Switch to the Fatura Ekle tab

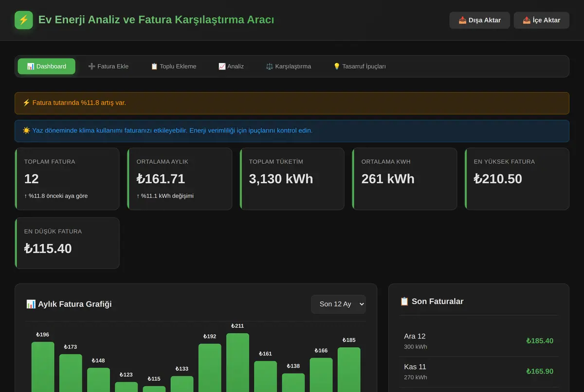(108, 66)
